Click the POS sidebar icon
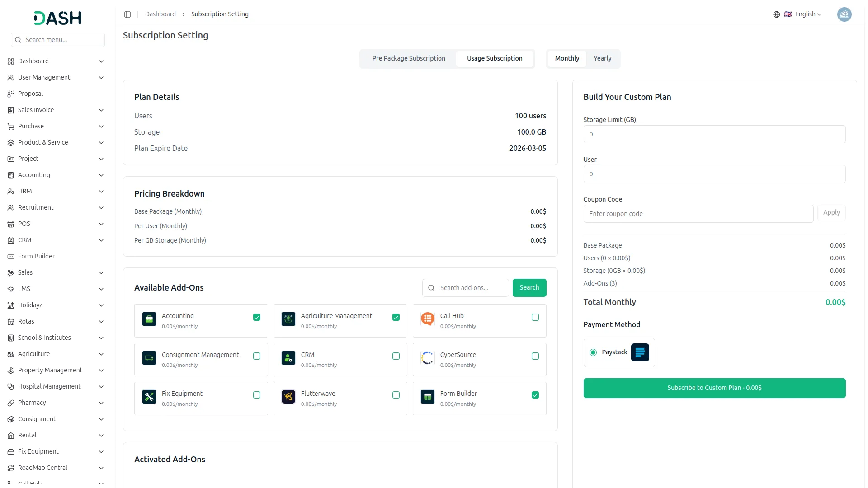 point(11,224)
